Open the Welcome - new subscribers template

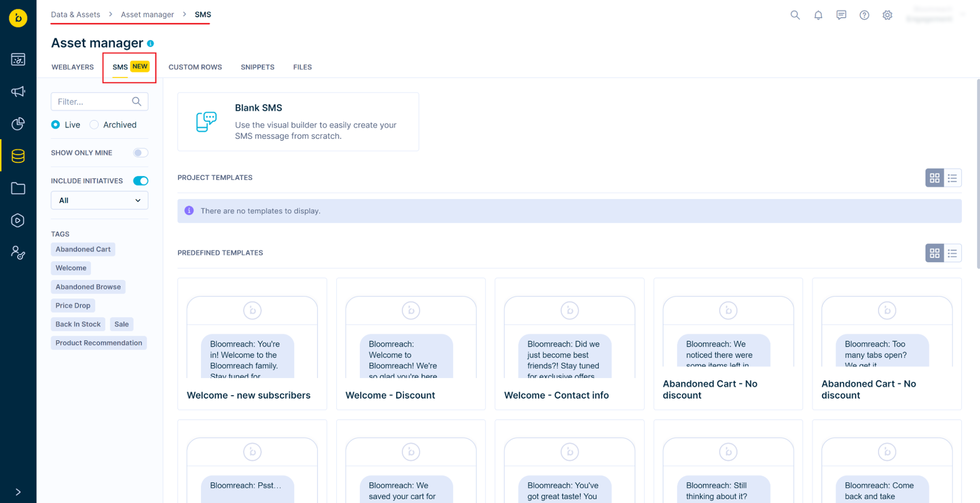[x=252, y=344]
